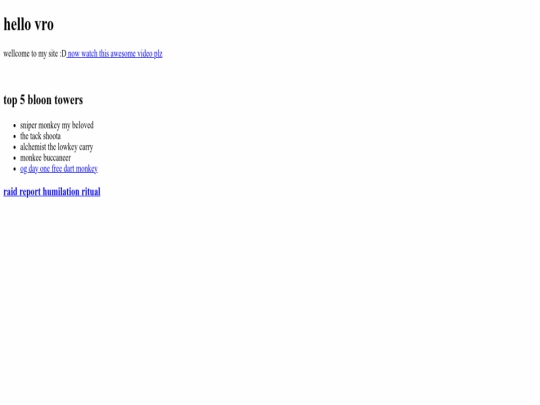Click the bullet before the alchemist item
This screenshot has width=540, height=405.
tap(14, 147)
